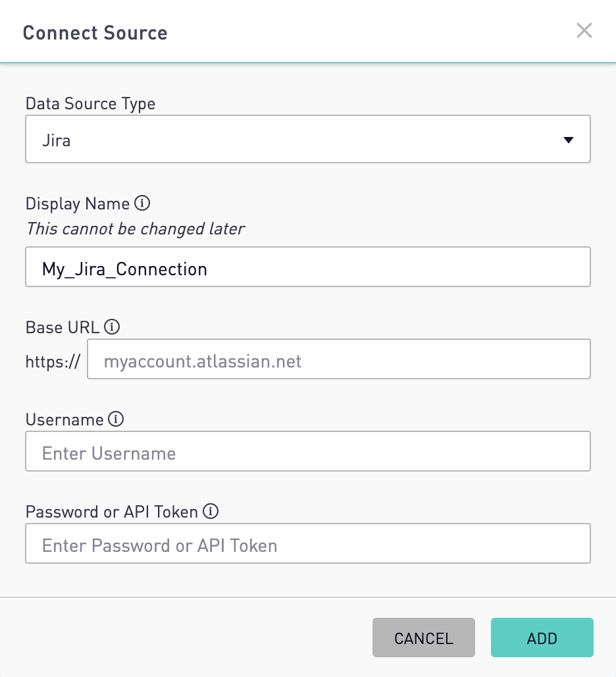Click the Display Name field with My_Jira_Connection
The width and height of the screenshot is (616, 677).
(307, 267)
